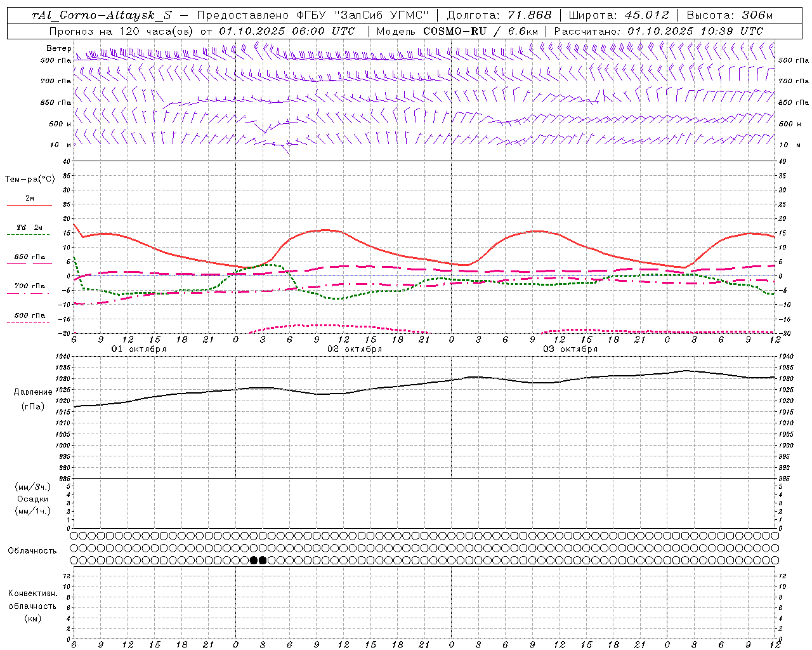Click the left filled black cloud circle
Image resolution: width=812 pixels, height=650 pixels.
(x=254, y=560)
